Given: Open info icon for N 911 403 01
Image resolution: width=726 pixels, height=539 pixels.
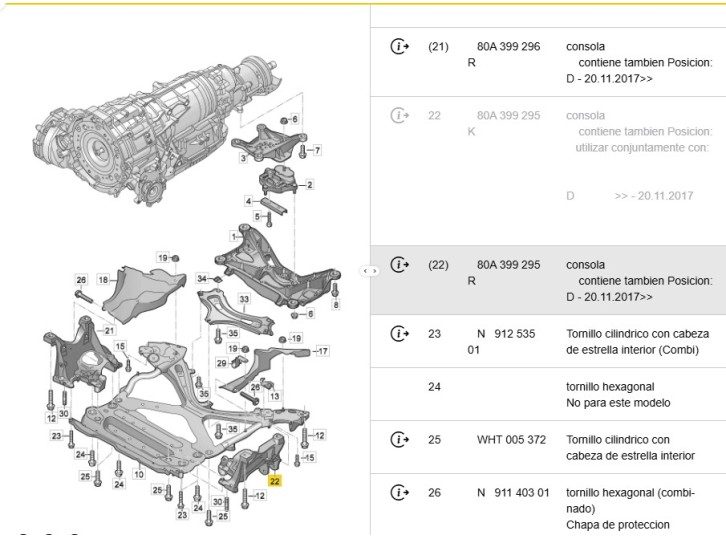Looking at the screenshot, I should click(x=400, y=492).
